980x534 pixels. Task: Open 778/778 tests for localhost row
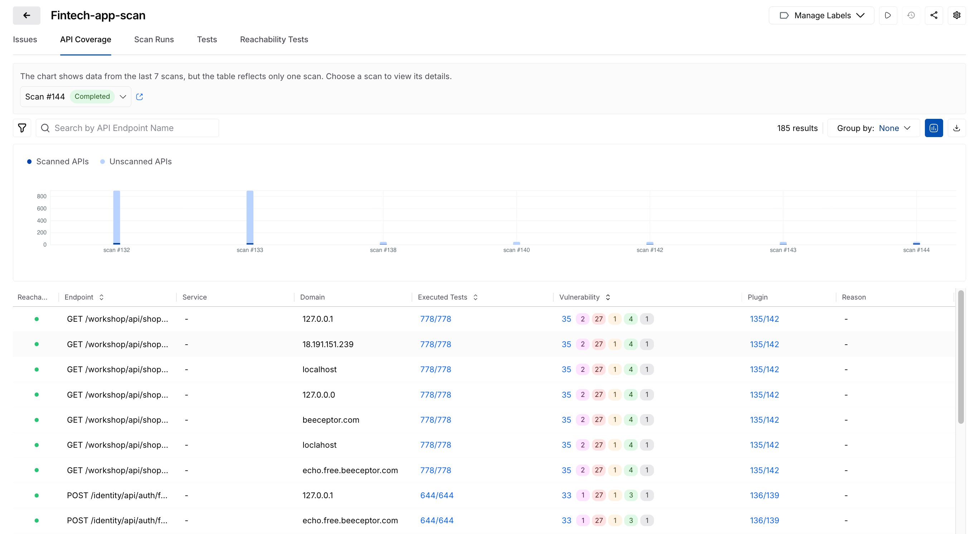[436, 369]
